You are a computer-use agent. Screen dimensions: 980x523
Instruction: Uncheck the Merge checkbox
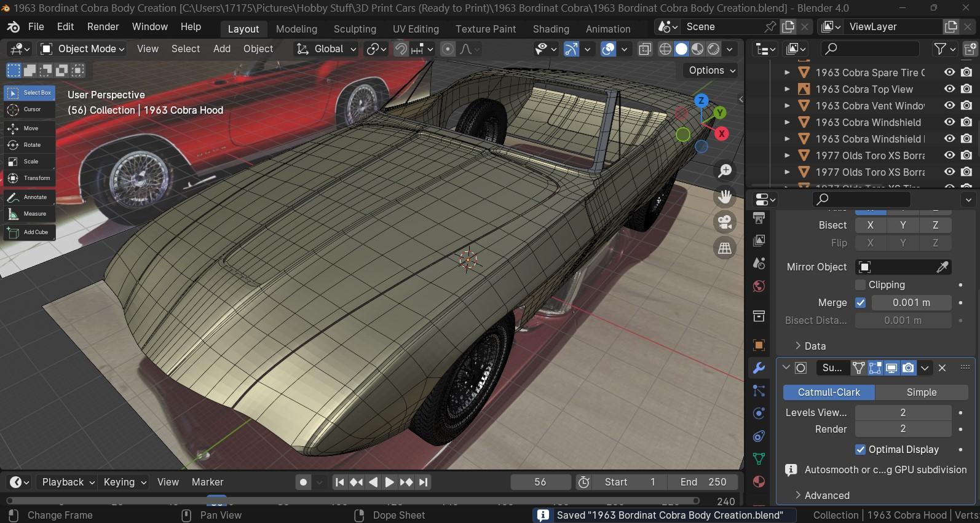pos(861,302)
